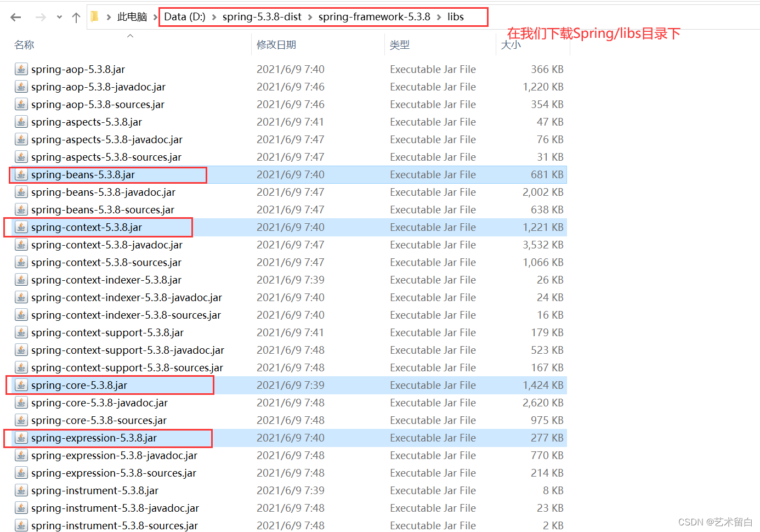Click jar icon of spring-beans-5.3.8-sources.jar
This screenshot has height=532, width=760.
click(x=21, y=210)
